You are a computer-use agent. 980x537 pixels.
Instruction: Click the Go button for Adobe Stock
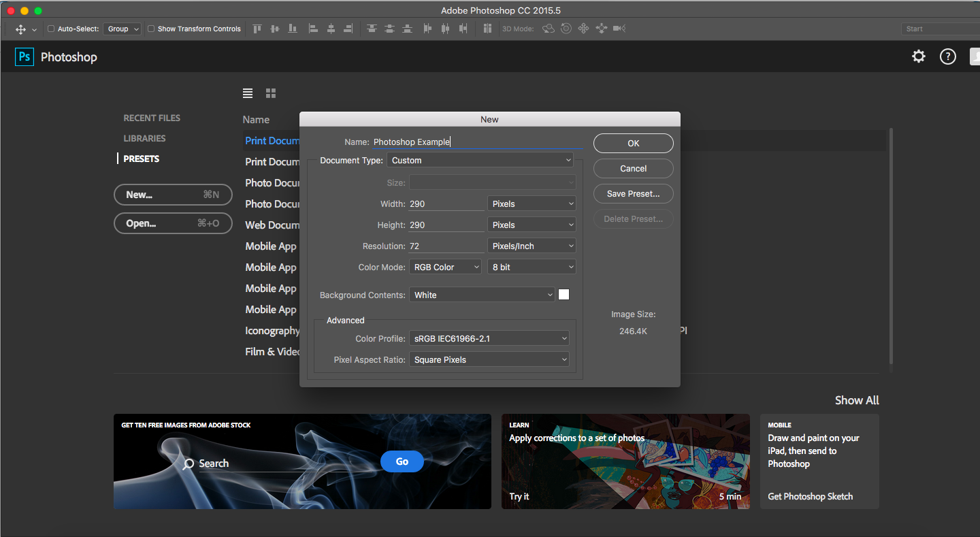[x=402, y=461]
